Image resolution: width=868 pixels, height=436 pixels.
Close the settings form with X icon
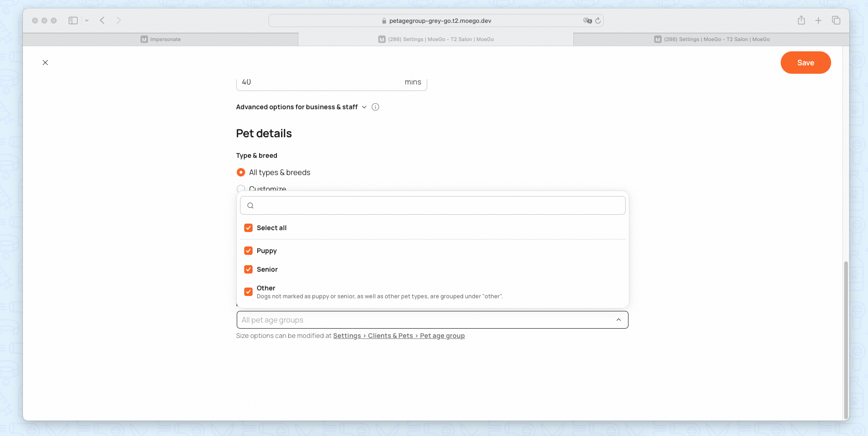(45, 63)
